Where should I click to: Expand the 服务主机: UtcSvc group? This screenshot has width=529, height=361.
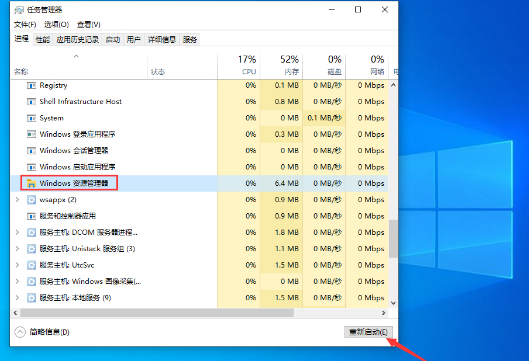17,265
